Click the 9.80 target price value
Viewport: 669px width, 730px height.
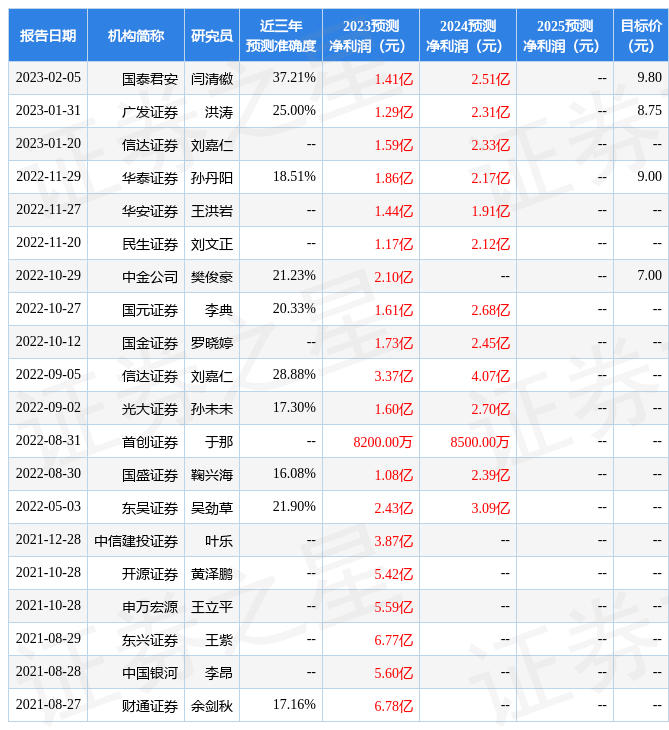pyautogui.click(x=649, y=78)
